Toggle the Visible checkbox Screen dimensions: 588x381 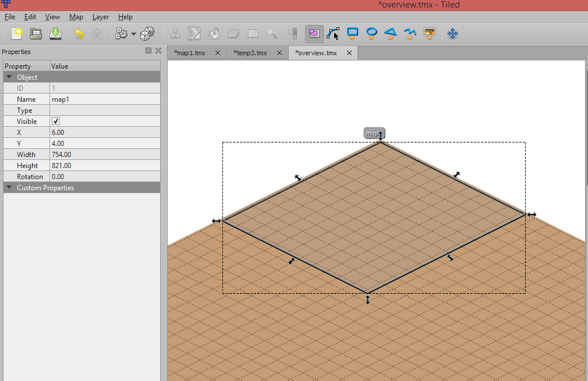pos(56,121)
